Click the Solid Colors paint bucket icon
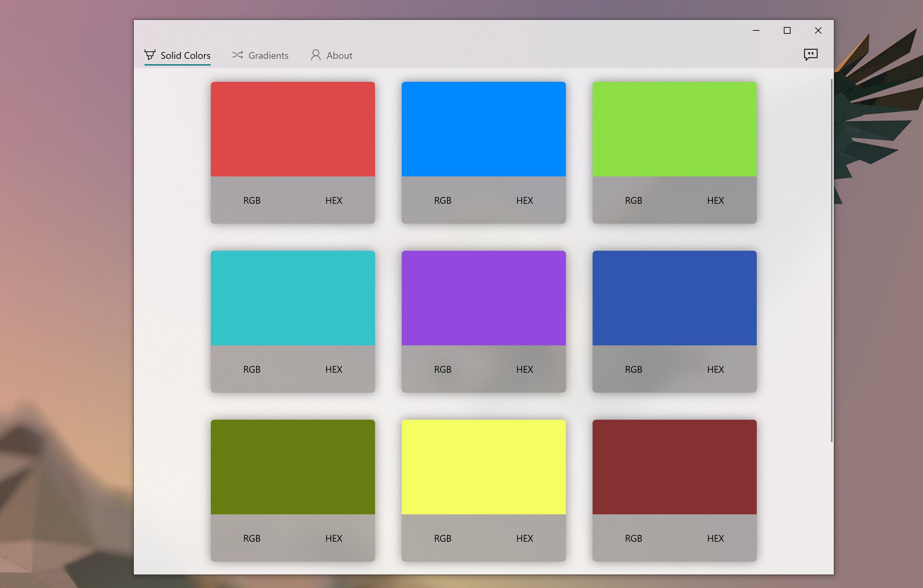This screenshot has height=588, width=923. click(x=150, y=55)
